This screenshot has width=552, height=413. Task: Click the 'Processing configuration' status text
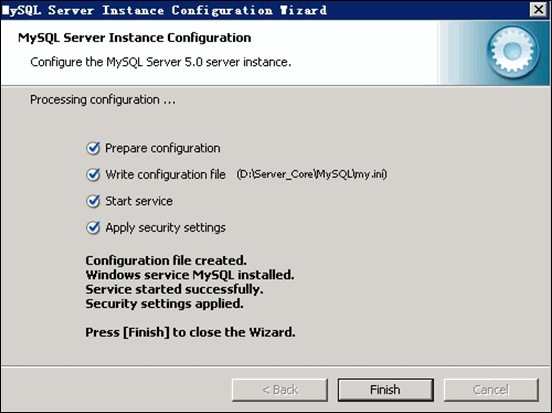click(102, 100)
